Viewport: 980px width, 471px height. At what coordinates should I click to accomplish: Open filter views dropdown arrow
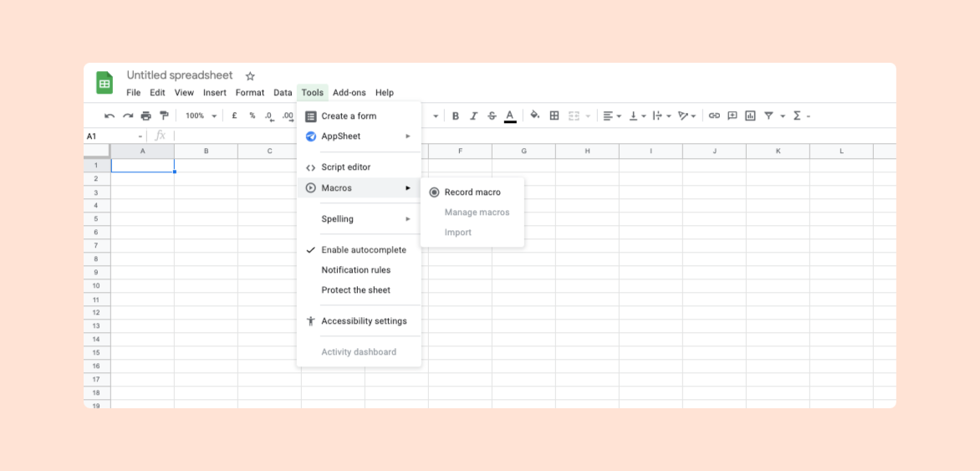pyautogui.click(x=783, y=115)
